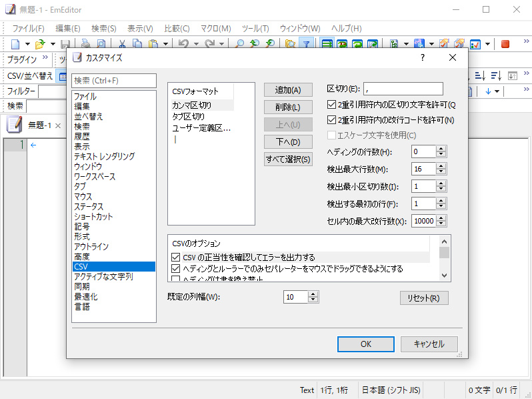
Task: Click the Cut scissors icon
Action: coord(122,44)
